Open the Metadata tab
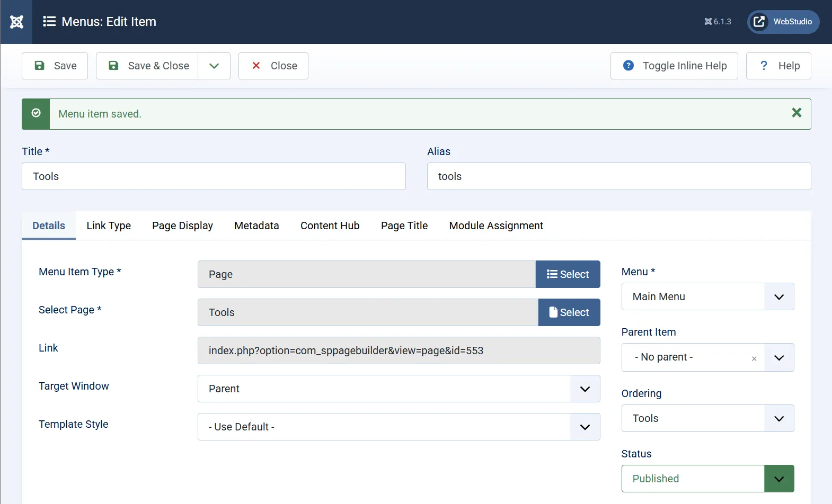The width and height of the screenshot is (832, 504). (x=256, y=226)
